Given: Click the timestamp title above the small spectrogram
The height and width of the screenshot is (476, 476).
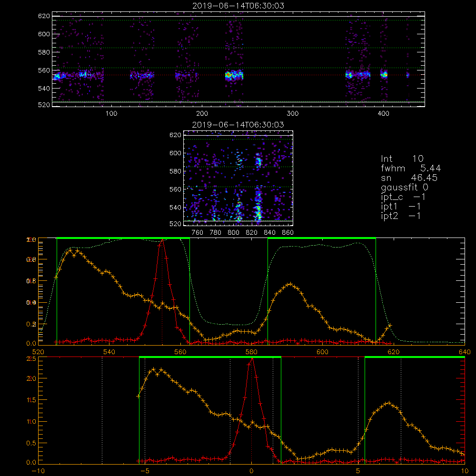Looking at the screenshot, I should click(x=238, y=125).
